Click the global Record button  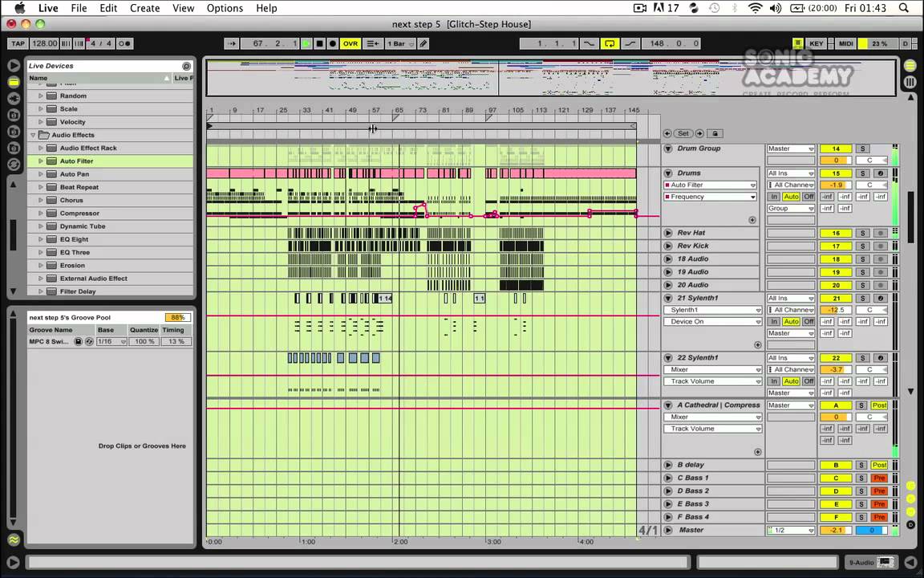[x=332, y=43]
